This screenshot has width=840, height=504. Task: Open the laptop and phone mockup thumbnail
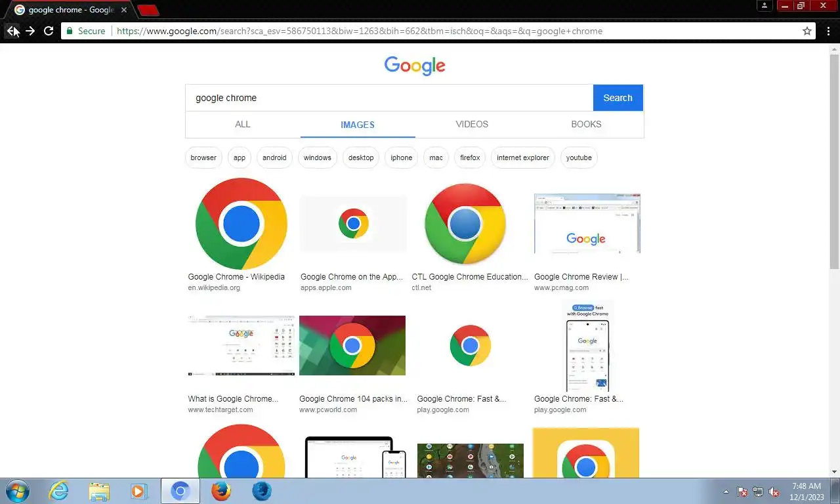point(355,457)
